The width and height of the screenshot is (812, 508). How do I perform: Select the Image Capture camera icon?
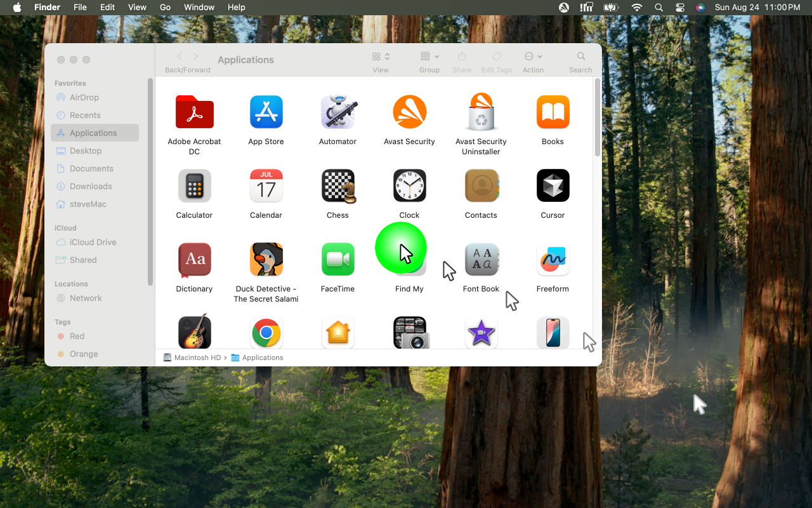coord(410,333)
